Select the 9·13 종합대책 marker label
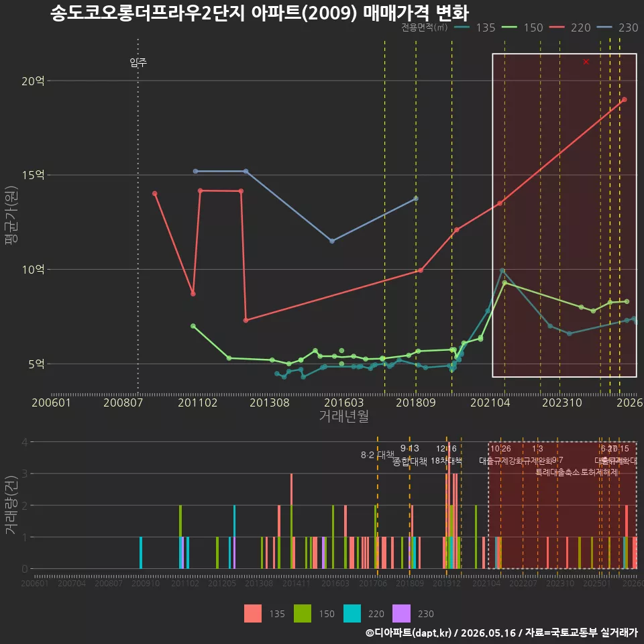This screenshot has width=644, height=644. click(409, 455)
